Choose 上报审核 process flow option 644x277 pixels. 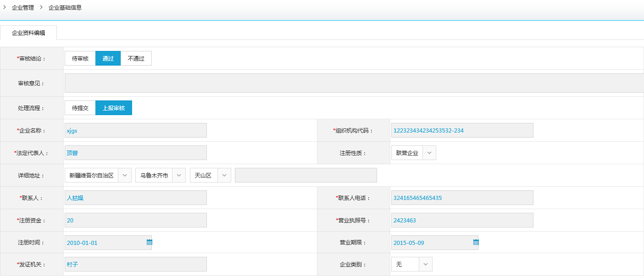(x=114, y=108)
